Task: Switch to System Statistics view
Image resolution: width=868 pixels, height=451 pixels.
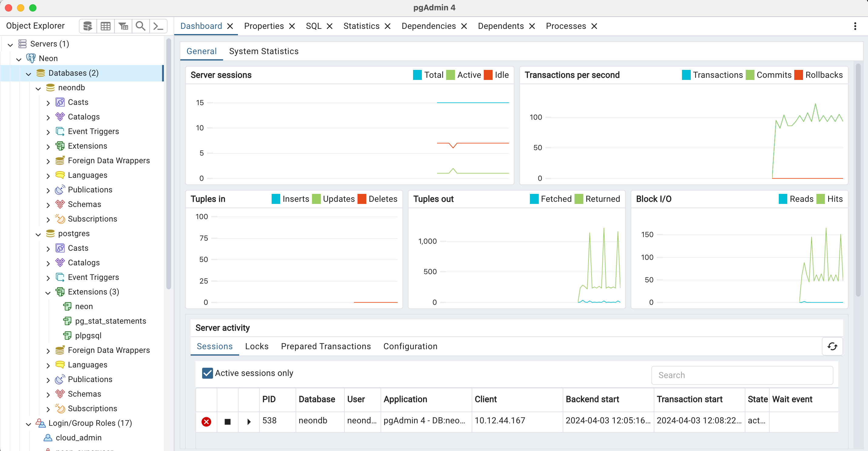Action: [264, 51]
